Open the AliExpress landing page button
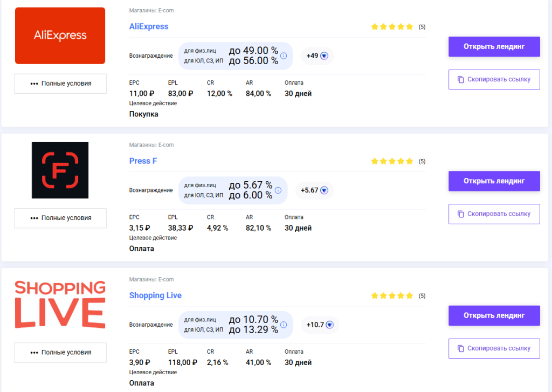The height and width of the screenshot is (392, 552). click(x=494, y=46)
